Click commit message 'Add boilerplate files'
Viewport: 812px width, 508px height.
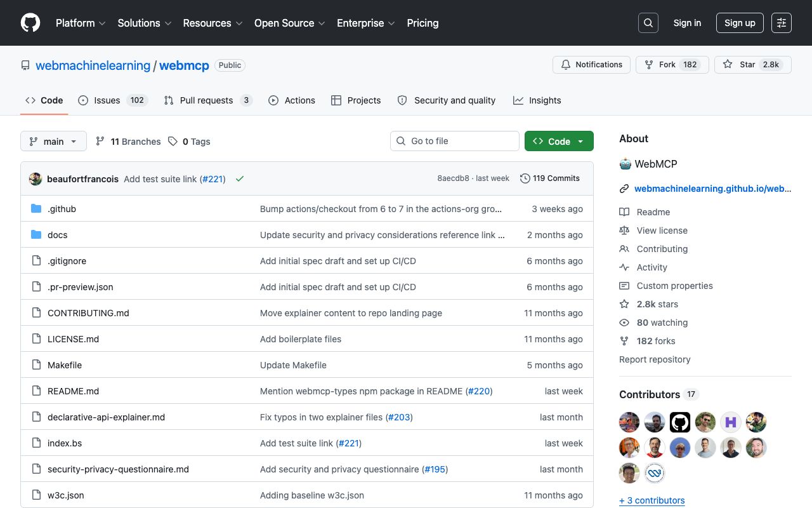click(301, 339)
